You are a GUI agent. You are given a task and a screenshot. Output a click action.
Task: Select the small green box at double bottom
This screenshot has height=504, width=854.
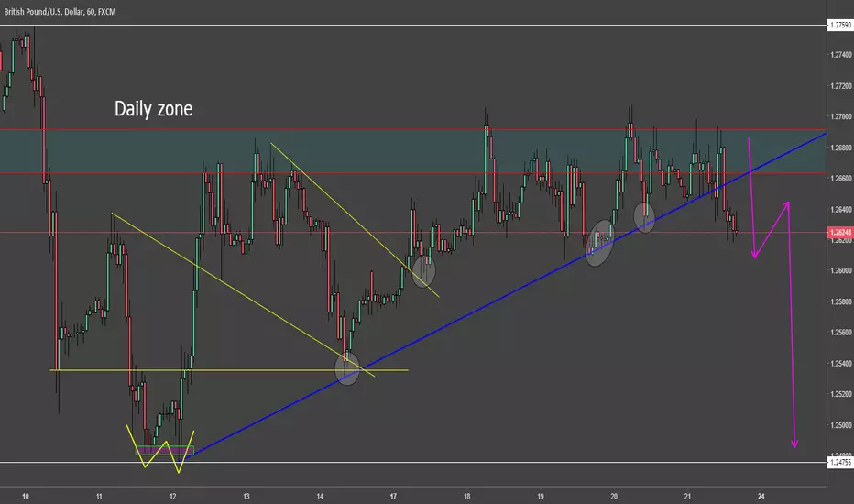click(x=165, y=451)
